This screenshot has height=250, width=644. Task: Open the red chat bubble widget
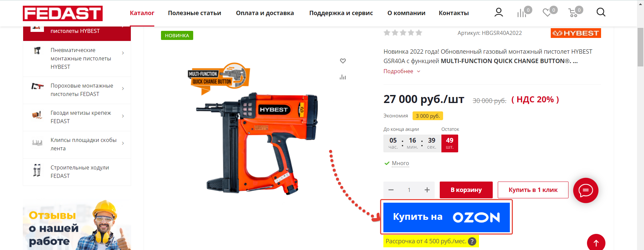tap(586, 190)
